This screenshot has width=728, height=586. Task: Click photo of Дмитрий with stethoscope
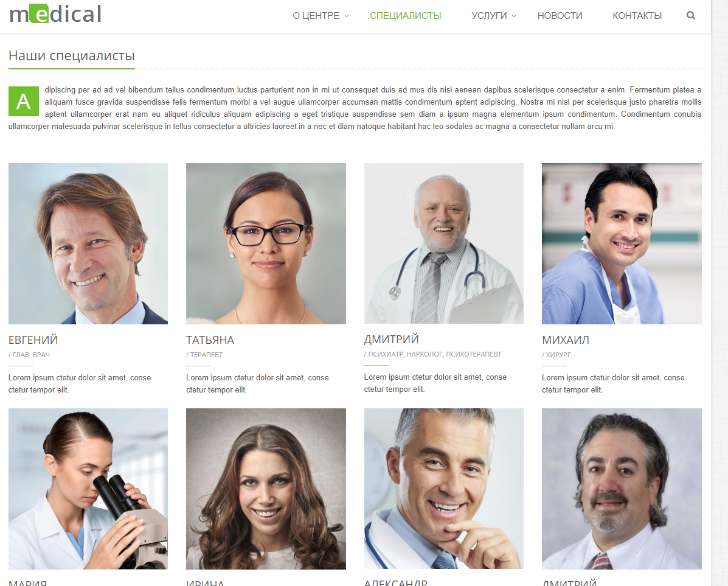point(444,243)
